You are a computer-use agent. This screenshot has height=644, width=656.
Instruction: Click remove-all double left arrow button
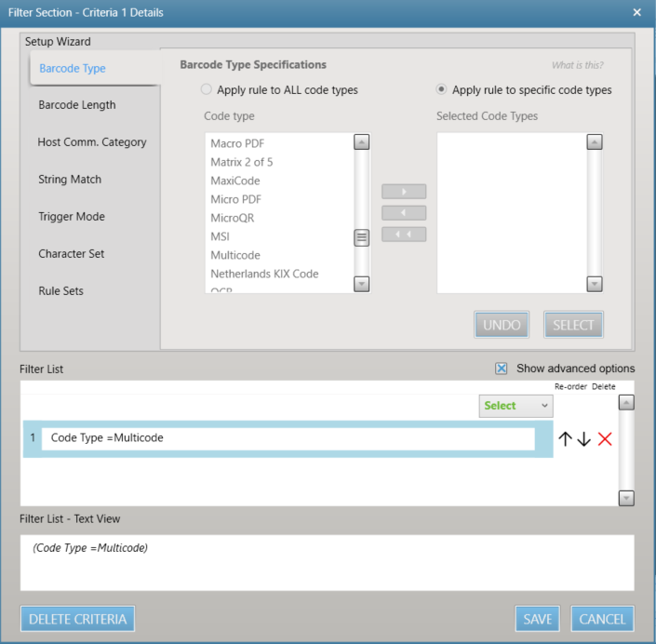point(404,235)
